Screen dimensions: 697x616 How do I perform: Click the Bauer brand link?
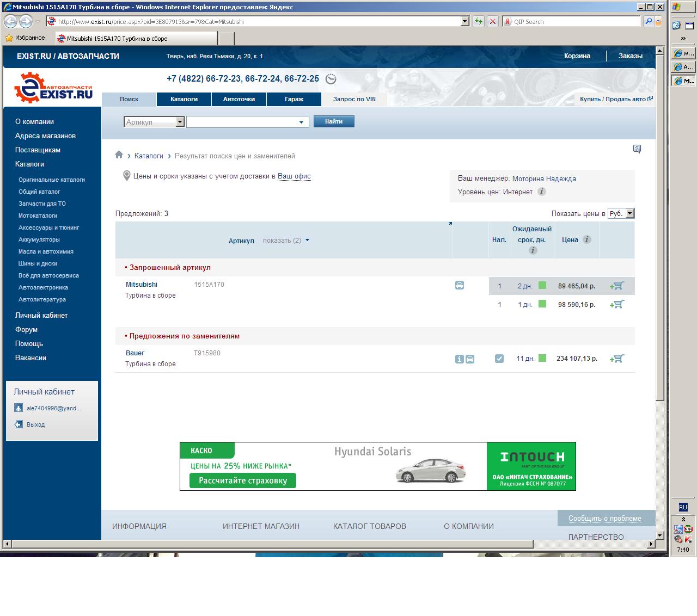pyautogui.click(x=135, y=353)
